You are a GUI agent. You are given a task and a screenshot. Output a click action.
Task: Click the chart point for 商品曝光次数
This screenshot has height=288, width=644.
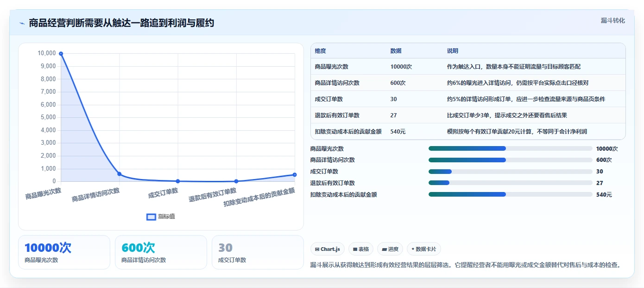(61, 54)
